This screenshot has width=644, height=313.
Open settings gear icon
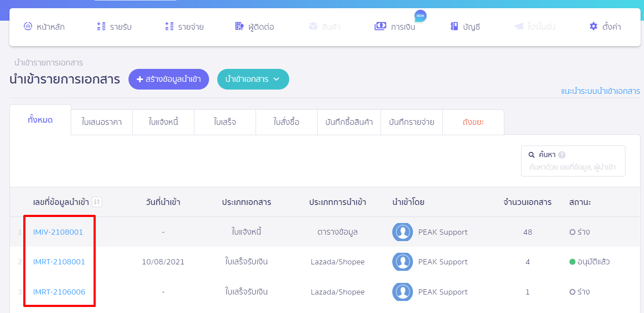coord(594,27)
